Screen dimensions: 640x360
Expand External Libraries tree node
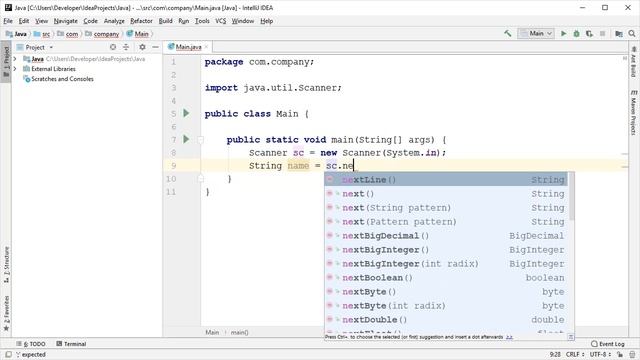(x=15, y=69)
